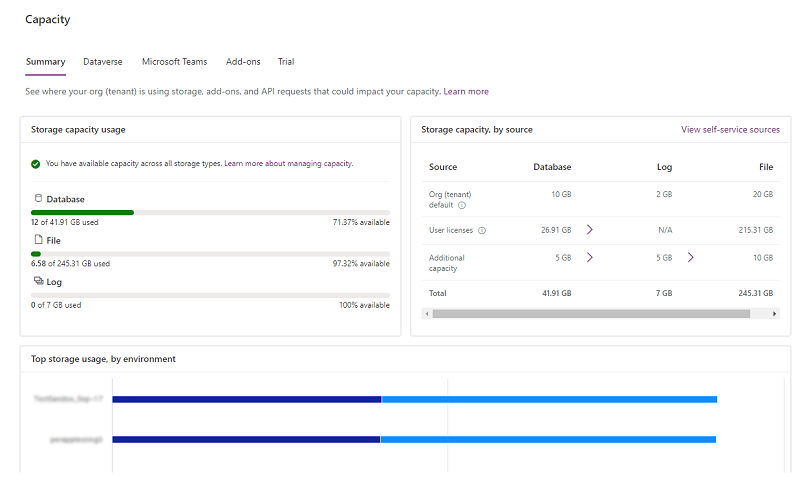Viewport: 800px width, 477px height.
Task: Click the Database usage progress bar
Action: 210,212
